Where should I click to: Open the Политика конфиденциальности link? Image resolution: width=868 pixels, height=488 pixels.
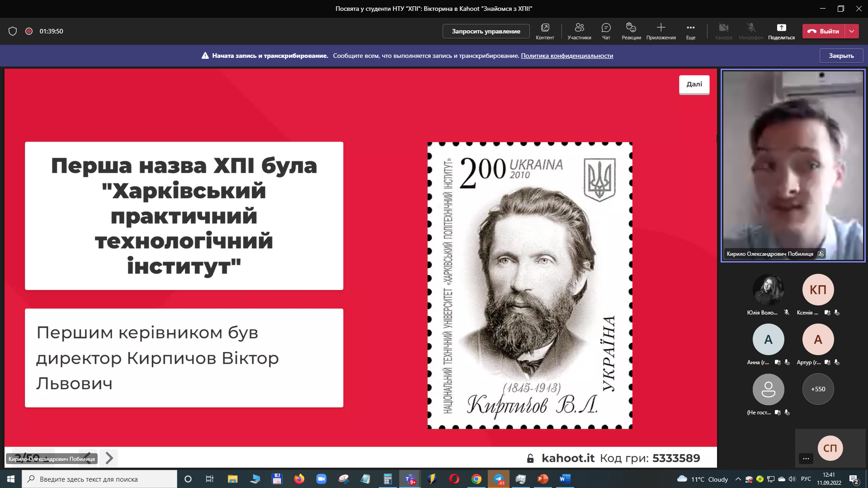click(567, 56)
